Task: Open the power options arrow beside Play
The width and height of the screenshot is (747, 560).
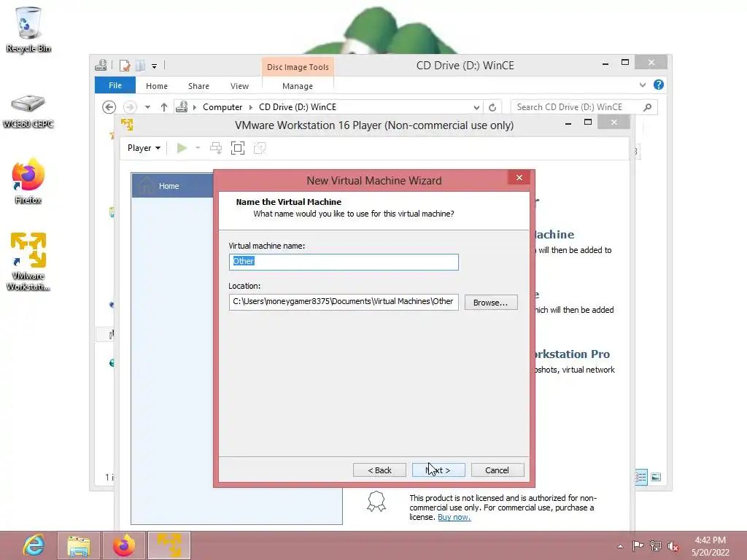Action: pyautogui.click(x=198, y=148)
